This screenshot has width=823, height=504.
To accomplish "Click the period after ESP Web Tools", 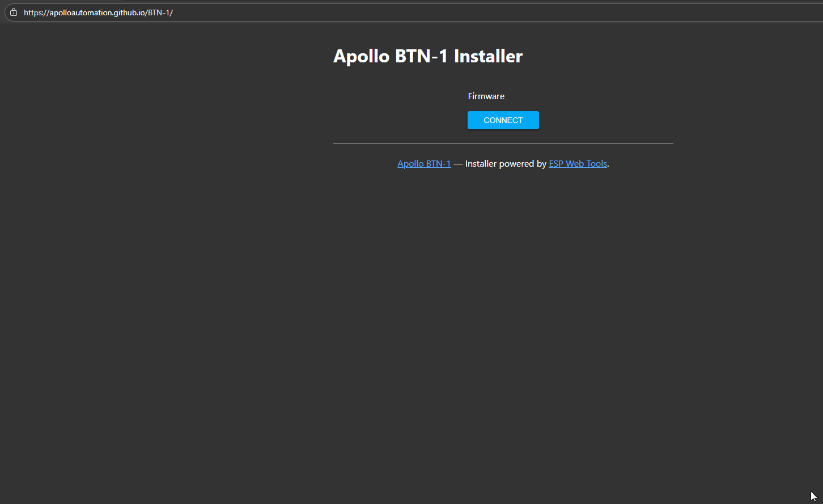I will click(x=608, y=165).
